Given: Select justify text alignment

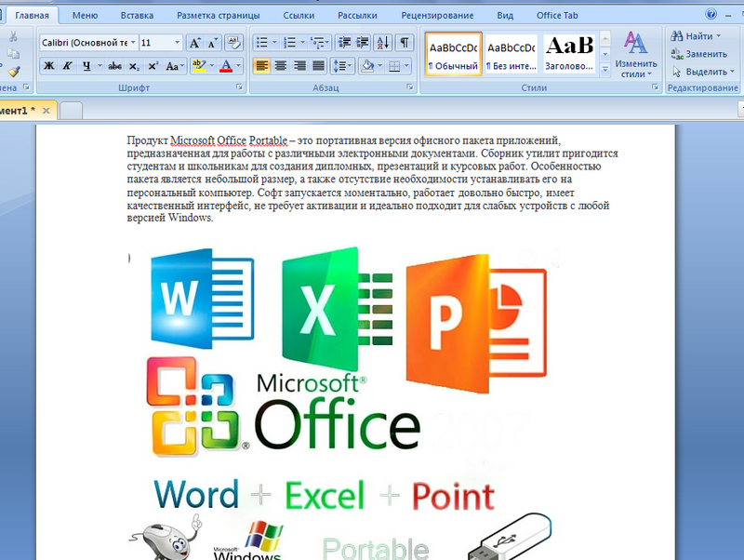Looking at the screenshot, I should pyautogui.click(x=319, y=66).
